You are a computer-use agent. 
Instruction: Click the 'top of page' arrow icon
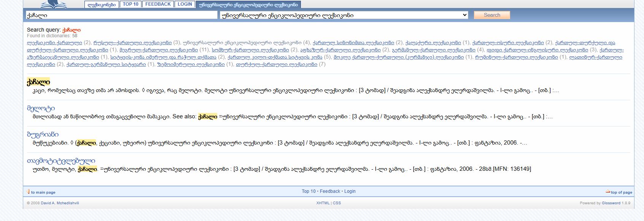tap(608, 192)
